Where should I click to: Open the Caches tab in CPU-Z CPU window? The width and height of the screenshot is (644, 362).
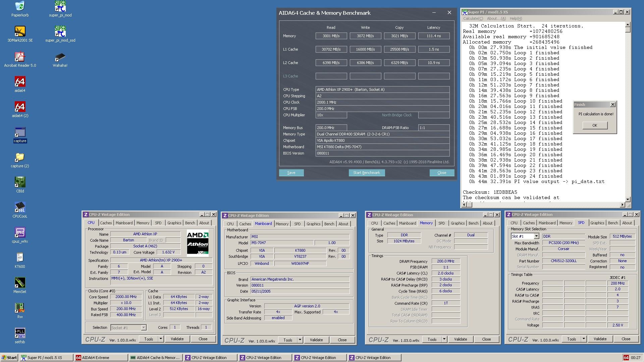click(x=106, y=223)
